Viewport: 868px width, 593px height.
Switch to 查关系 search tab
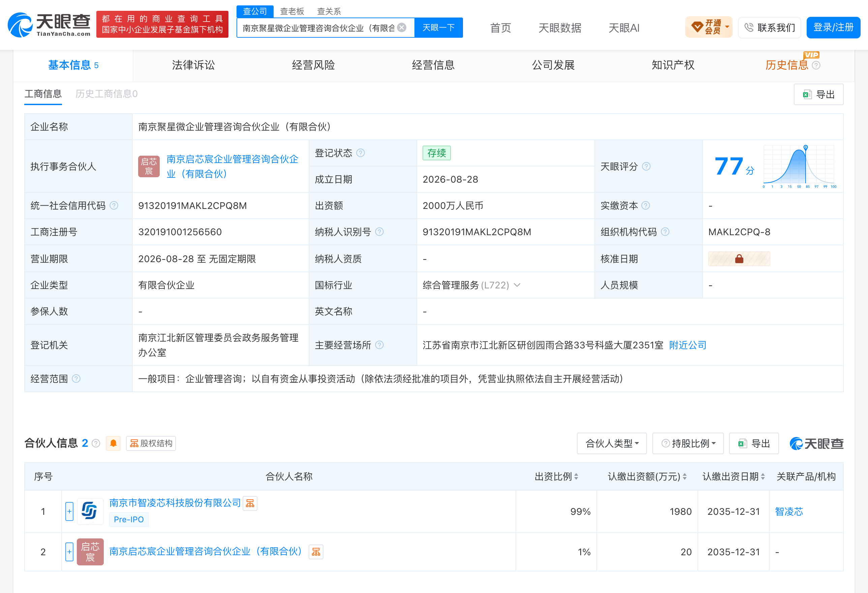[x=329, y=11]
